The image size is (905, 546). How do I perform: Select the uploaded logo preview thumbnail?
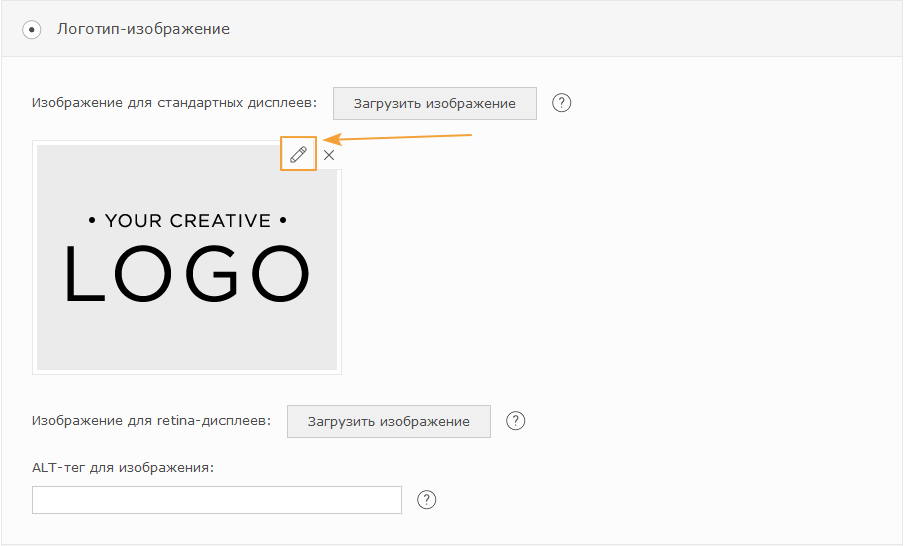(x=187, y=257)
